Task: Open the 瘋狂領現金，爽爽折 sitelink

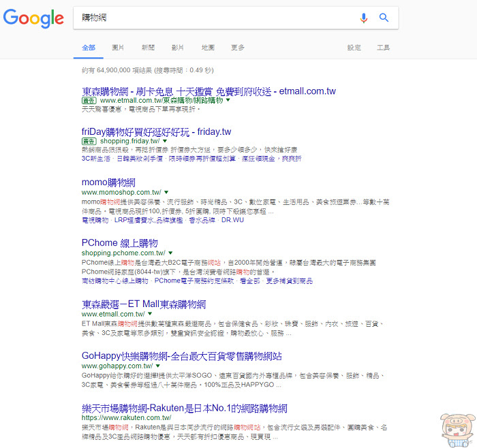Action: coord(271,159)
